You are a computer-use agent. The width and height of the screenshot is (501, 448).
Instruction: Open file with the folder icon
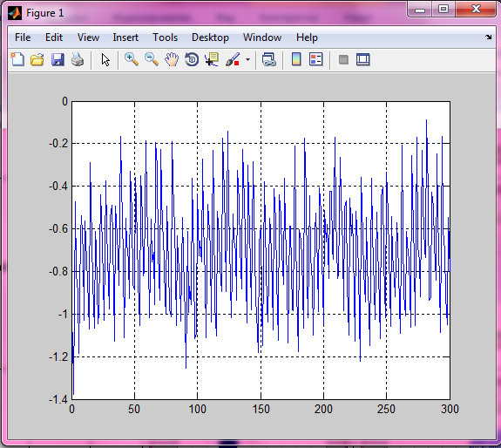pyautogui.click(x=37, y=59)
